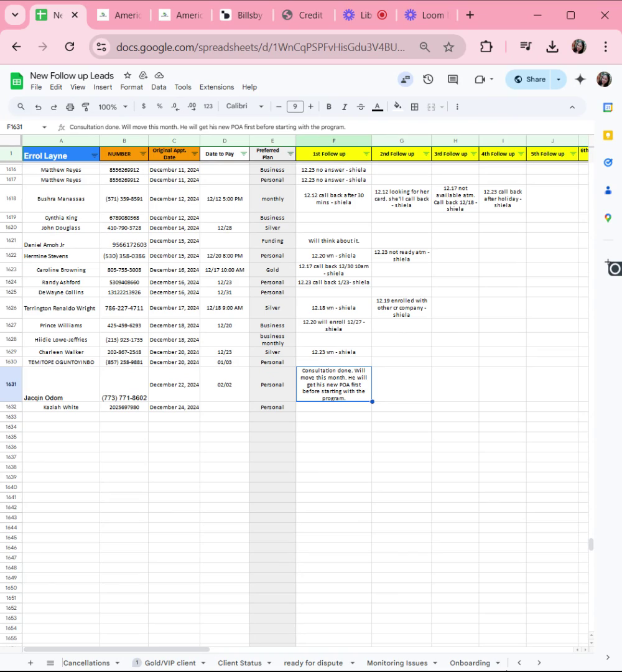This screenshot has height=672, width=622.
Task: Open the Borders tool
Action: tap(414, 107)
